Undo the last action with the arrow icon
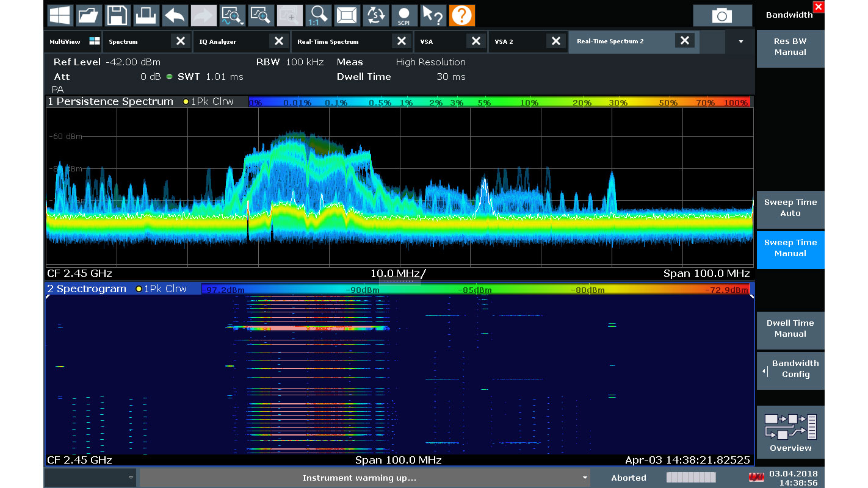Image resolution: width=868 pixels, height=488 pixels. click(175, 15)
